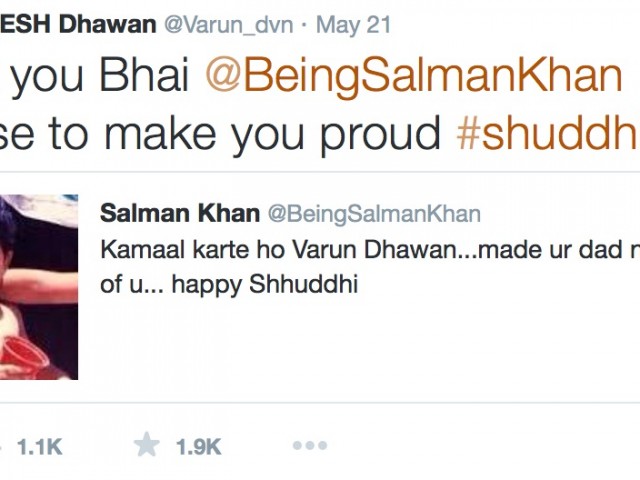
Task: Click the 1.1K retweets count
Action: coord(39,447)
